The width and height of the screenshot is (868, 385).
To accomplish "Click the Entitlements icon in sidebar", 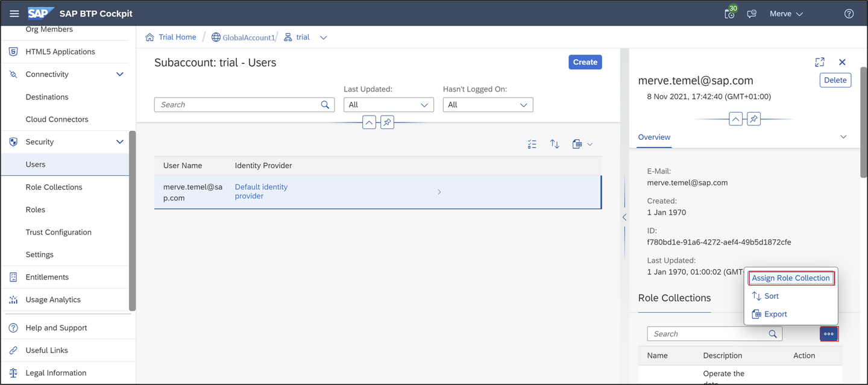I will click(13, 277).
